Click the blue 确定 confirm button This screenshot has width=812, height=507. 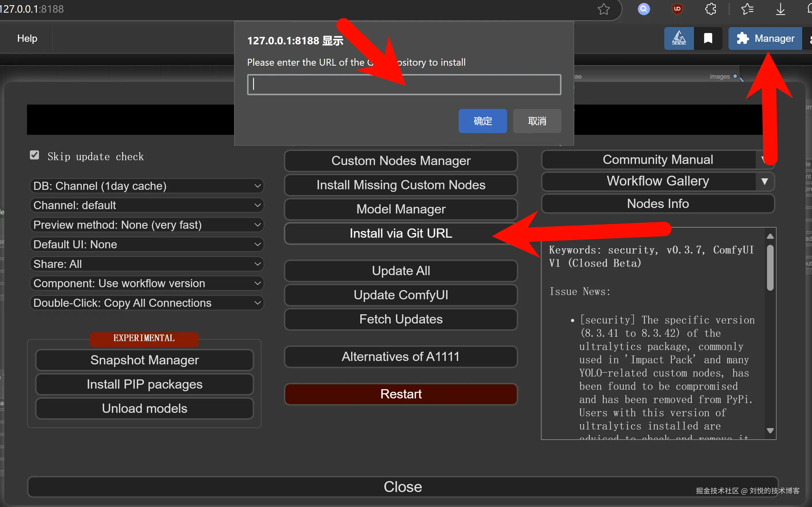[482, 121]
